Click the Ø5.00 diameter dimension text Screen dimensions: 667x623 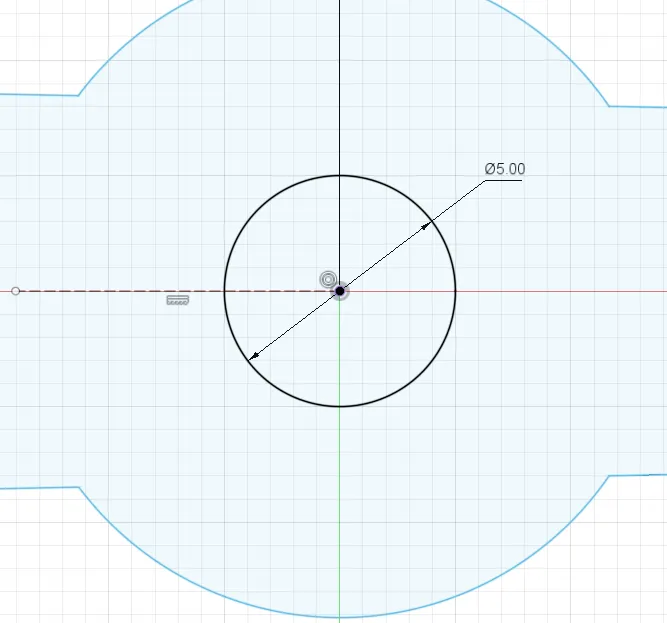505,169
